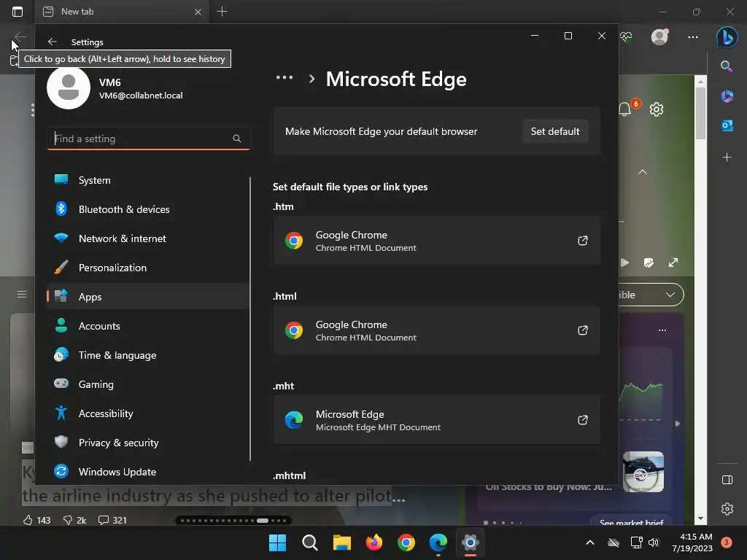Image resolution: width=747 pixels, height=560 pixels.
Task: Open Windows Update category
Action: click(148, 472)
